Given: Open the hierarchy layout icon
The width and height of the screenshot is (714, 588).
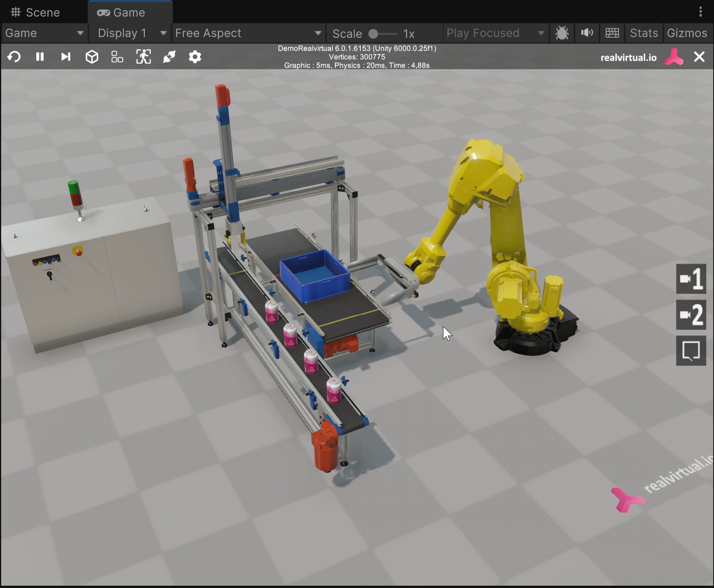Looking at the screenshot, I should (x=117, y=57).
